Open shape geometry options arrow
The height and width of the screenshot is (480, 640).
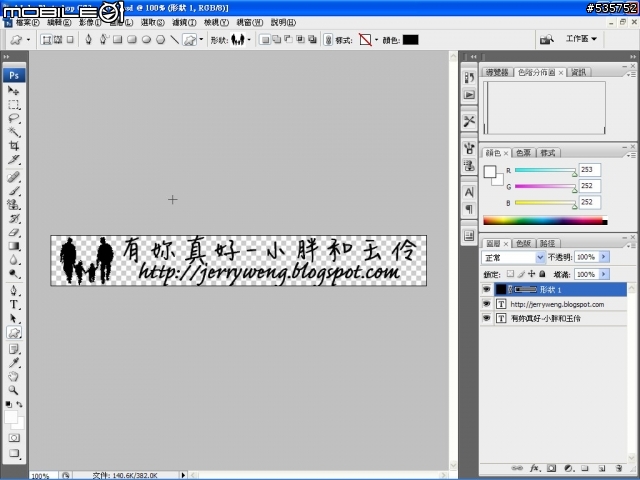[201, 40]
